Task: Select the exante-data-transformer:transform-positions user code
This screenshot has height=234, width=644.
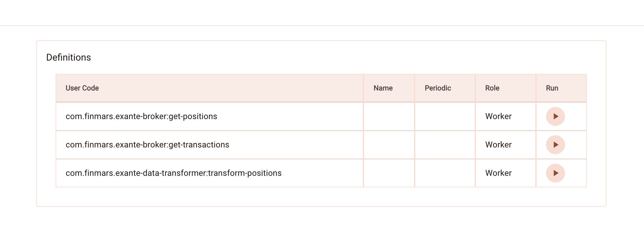Action: 174,173
